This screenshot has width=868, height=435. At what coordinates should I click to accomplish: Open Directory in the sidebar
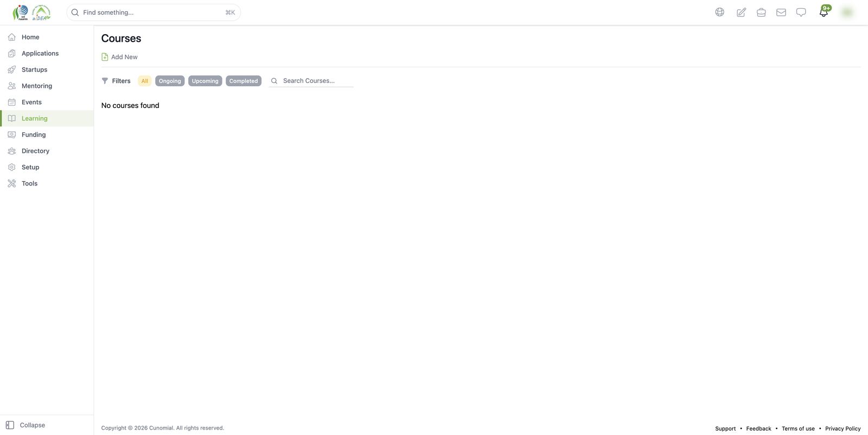47,151
